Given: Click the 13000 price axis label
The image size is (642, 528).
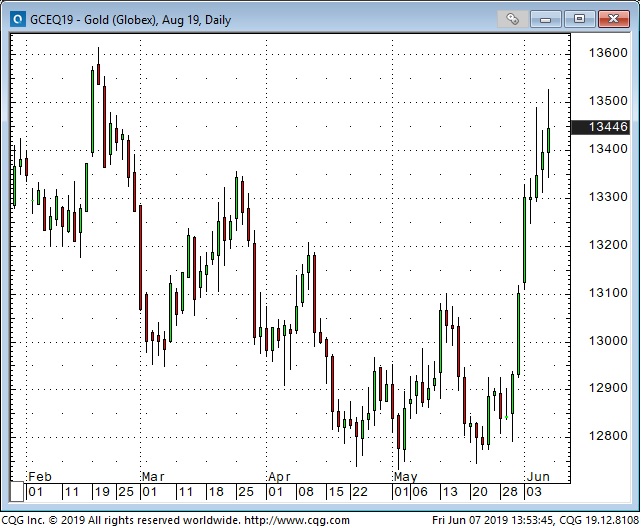Looking at the screenshot, I should 608,341.
